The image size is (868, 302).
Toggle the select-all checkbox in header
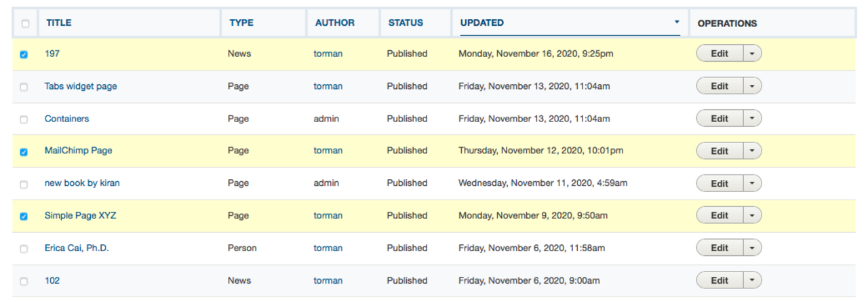(25, 24)
